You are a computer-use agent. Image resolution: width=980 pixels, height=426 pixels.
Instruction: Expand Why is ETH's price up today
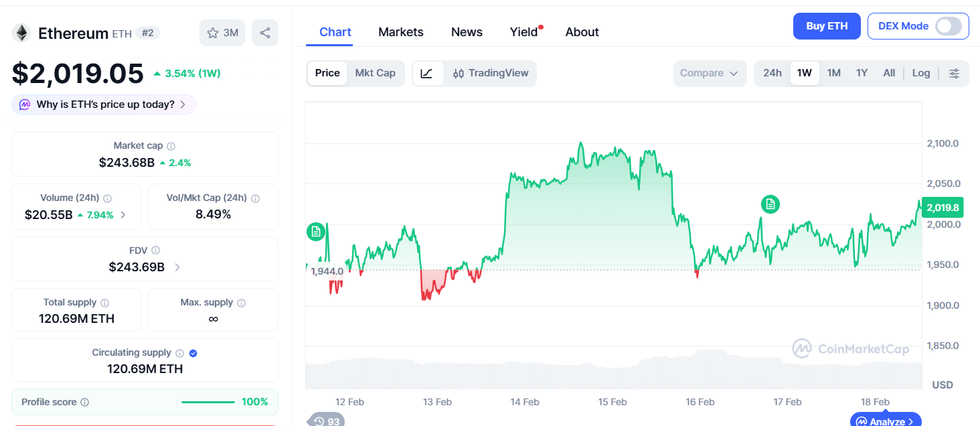[x=104, y=104]
